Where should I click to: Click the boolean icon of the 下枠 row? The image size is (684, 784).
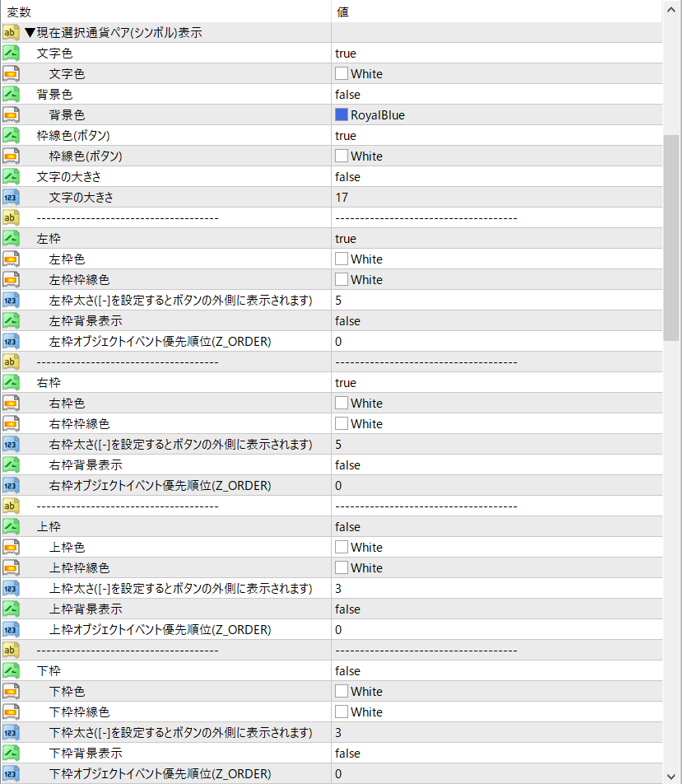pyautogui.click(x=11, y=670)
